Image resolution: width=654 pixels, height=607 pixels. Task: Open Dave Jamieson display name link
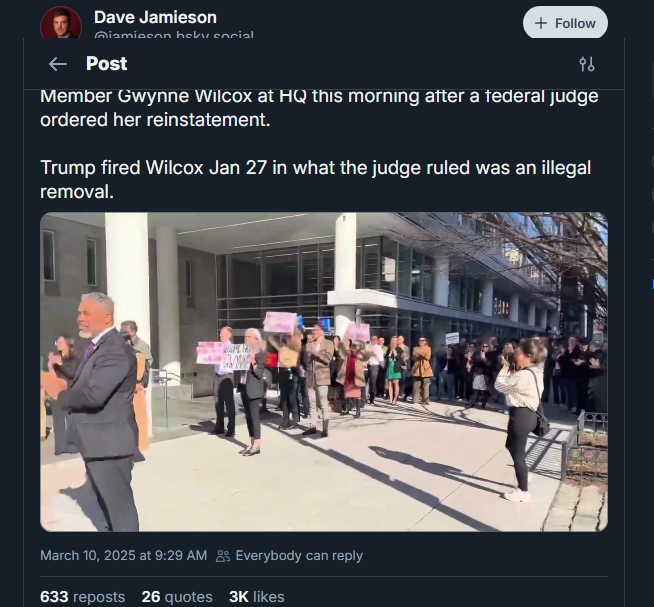[155, 17]
